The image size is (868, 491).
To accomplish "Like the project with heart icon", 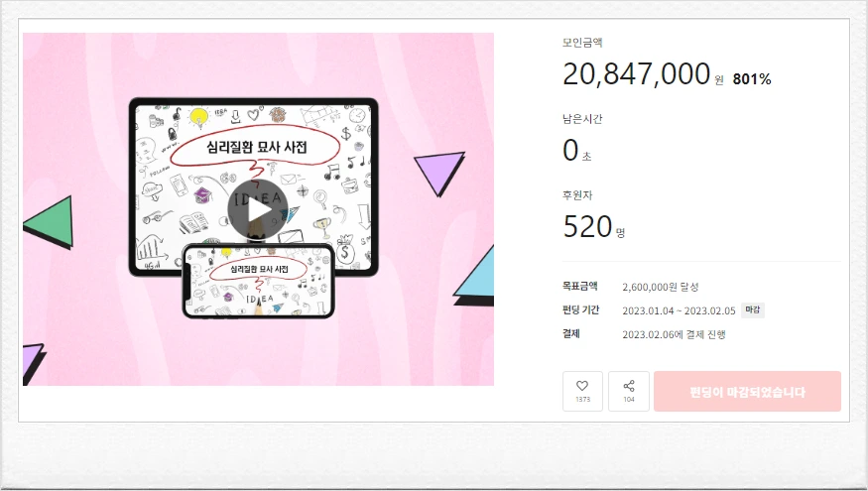I will 582,392.
